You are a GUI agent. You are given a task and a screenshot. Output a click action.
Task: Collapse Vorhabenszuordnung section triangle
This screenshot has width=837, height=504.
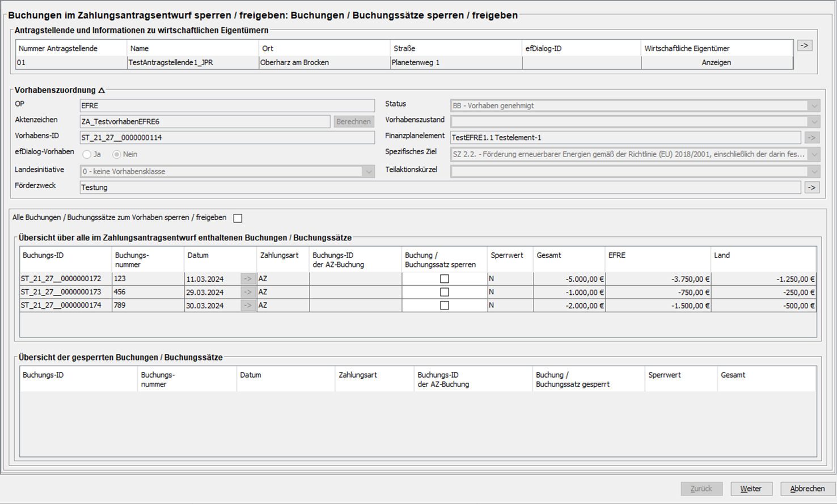(x=102, y=90)
